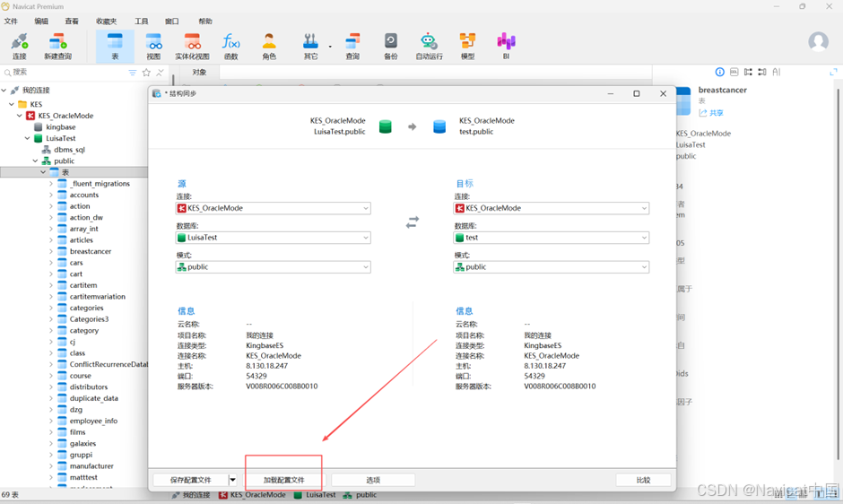
Task: Click the DDL icon in right pane
Action: pyautogui.click(x=734, y=72)
